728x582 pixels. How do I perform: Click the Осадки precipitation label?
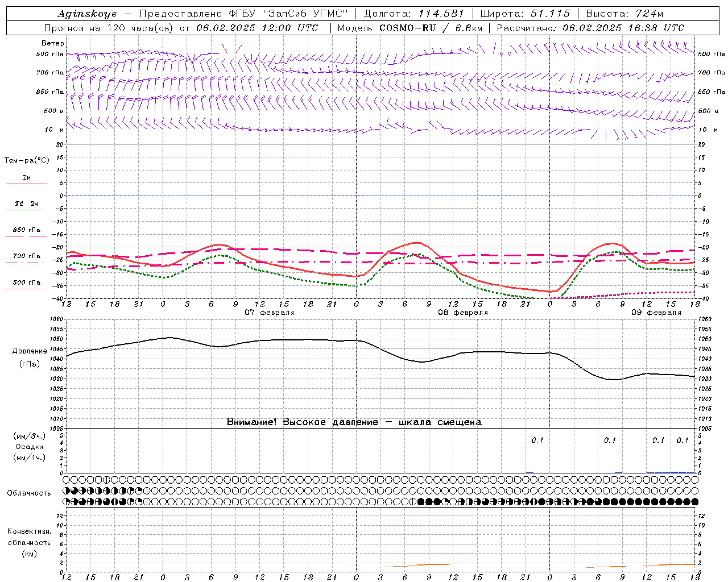pos(30,447)
